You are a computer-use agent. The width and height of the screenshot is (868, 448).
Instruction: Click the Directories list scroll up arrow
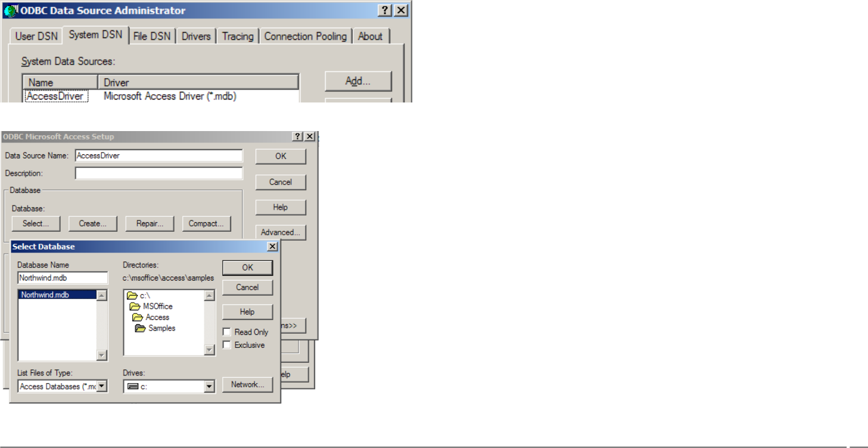(209, 295)
